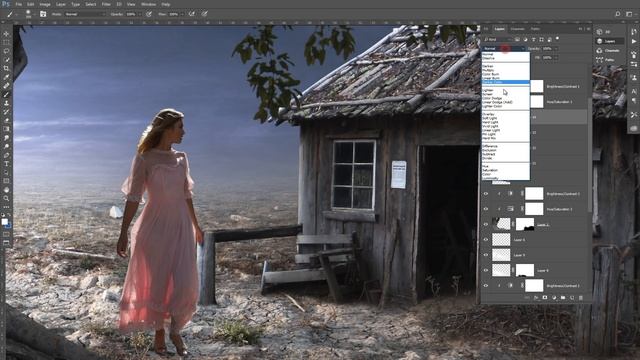Create a new layer with panel icon
640x360 pixels.
(x=572, y=298)
